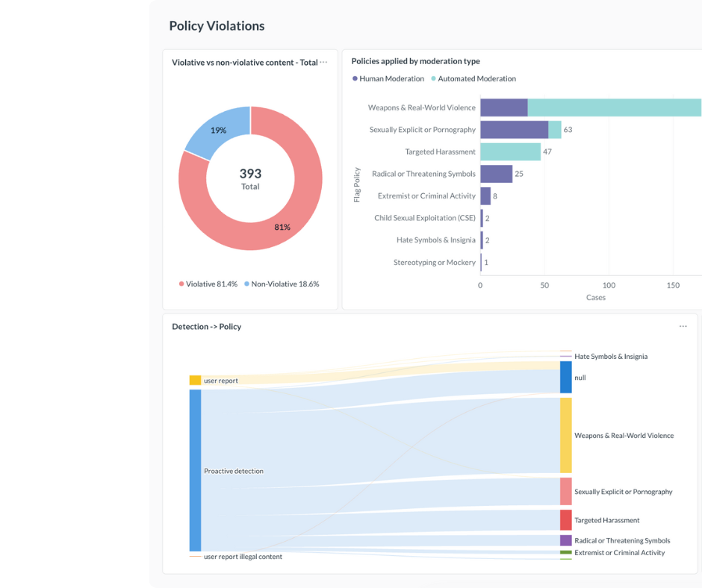Toggle Human Moderation legend series
This screenshot has height=588, width=702.
[x=388, y=78]
